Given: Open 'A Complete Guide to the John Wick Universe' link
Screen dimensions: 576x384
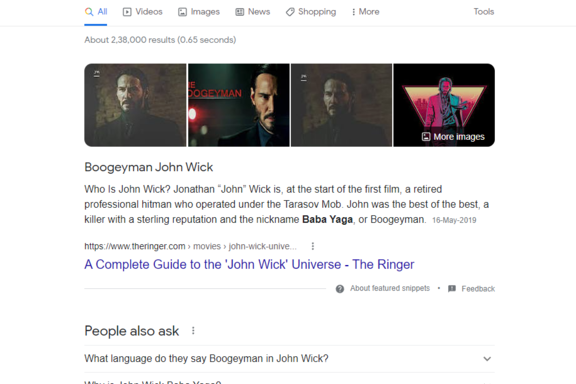Looking at the screenshot, I should (249, 265).
